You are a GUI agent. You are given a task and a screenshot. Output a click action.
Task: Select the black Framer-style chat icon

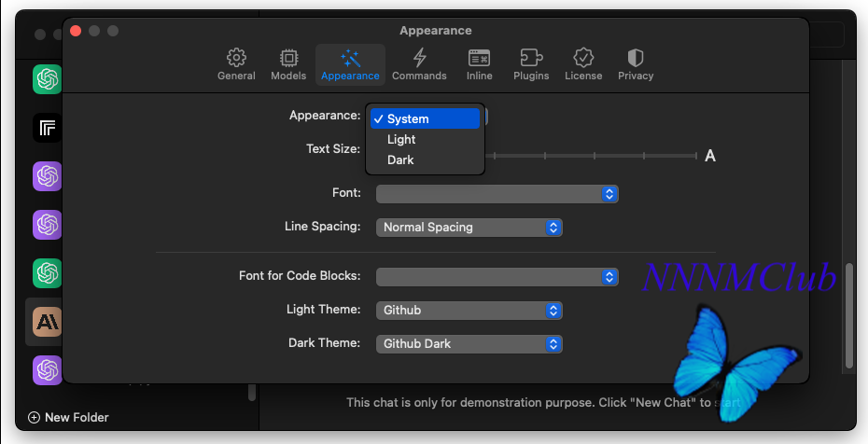(47, 128)
